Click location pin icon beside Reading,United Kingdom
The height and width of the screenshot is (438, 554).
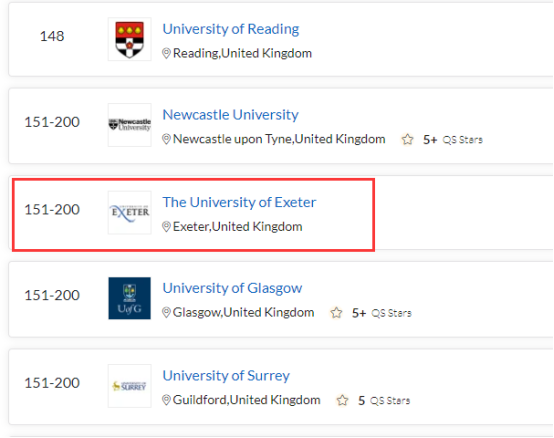[x=166, y=54]
